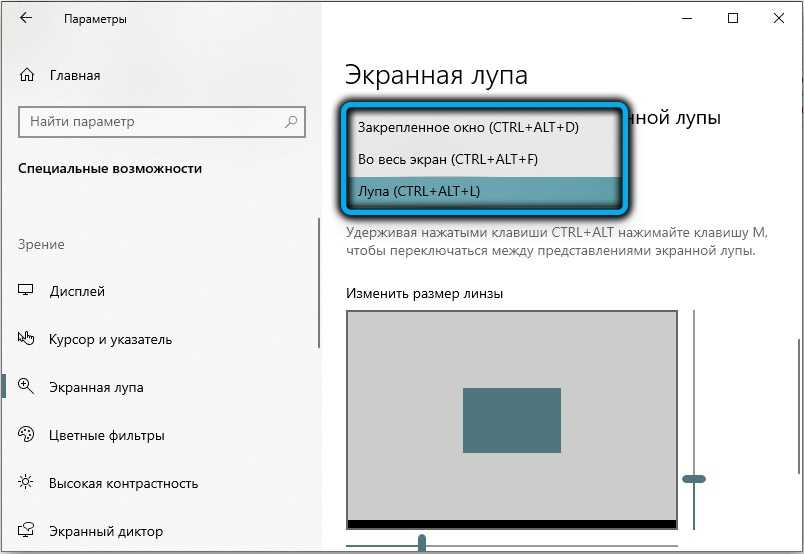Click the horizontal lens width slider handle
804x554 pixels.
(421, 543)
